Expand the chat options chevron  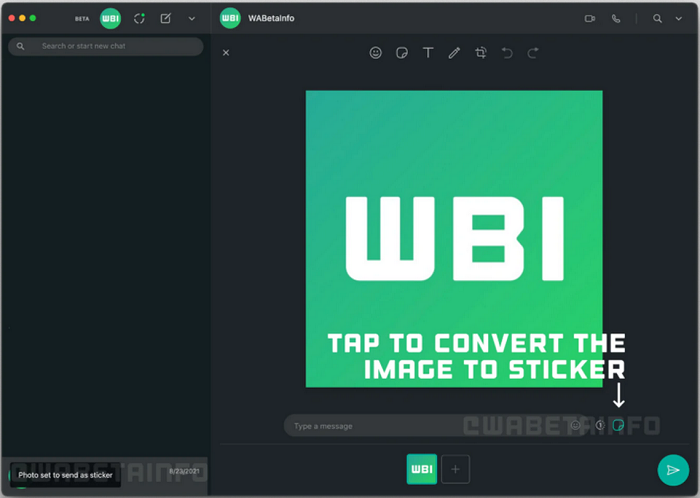[x=679, y=18]
